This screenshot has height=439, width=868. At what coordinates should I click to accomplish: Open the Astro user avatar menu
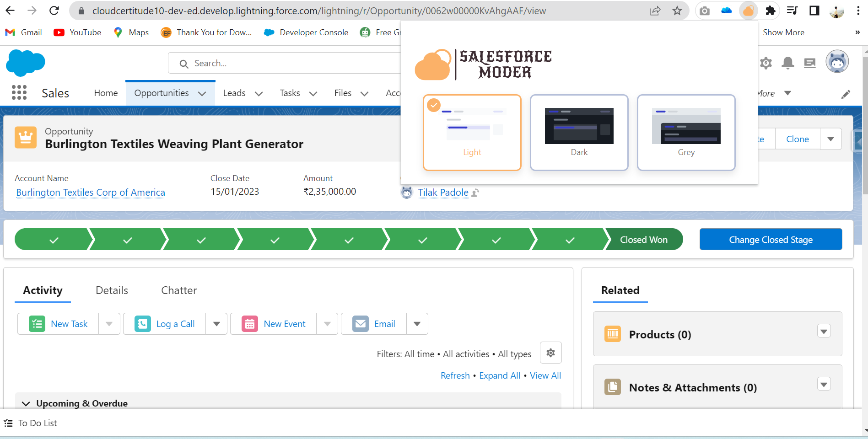click(837, 61)
